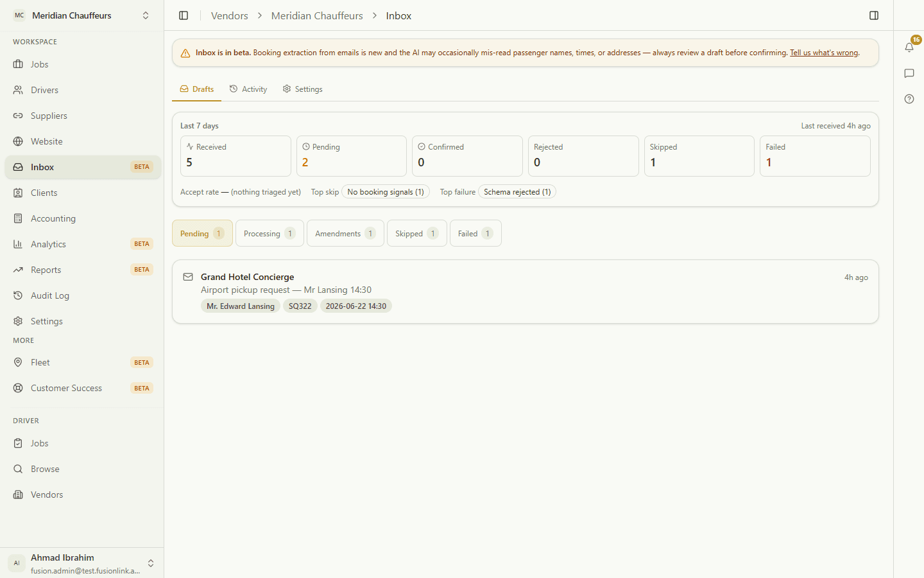Click the Suppliers link icon

[18, 116]
